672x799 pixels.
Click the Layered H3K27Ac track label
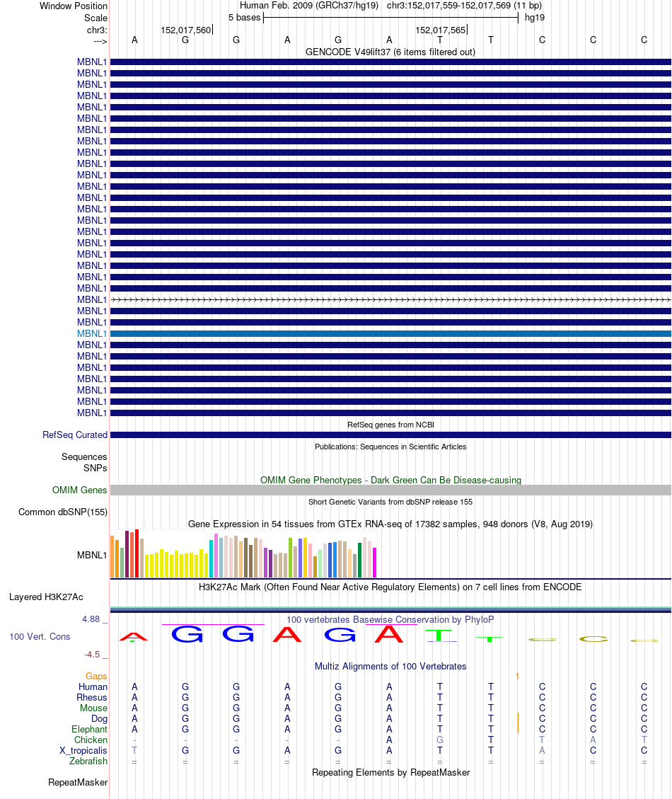pos(46,597)
